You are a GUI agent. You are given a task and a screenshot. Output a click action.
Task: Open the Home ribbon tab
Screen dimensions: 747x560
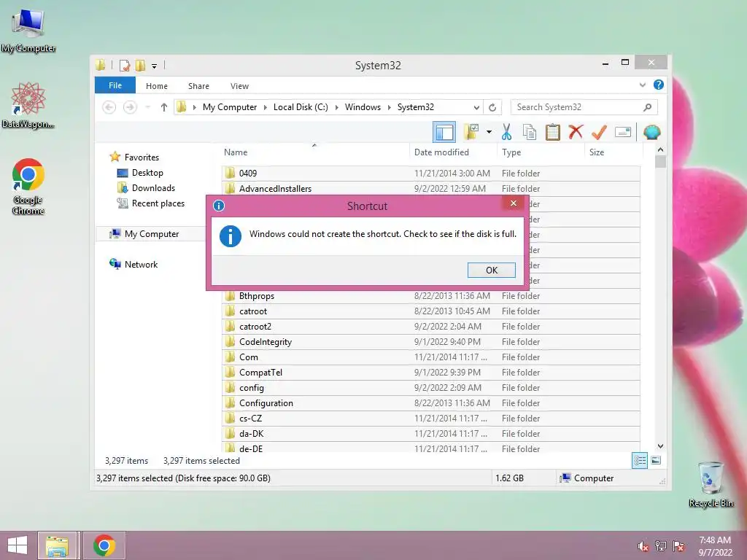[157, 86]
